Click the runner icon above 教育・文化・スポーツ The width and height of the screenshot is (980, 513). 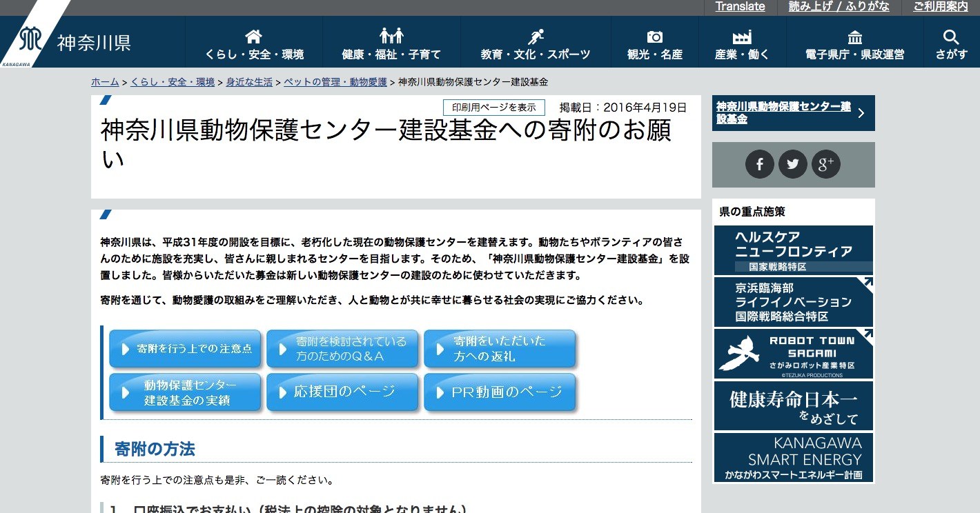pos(536,37)
